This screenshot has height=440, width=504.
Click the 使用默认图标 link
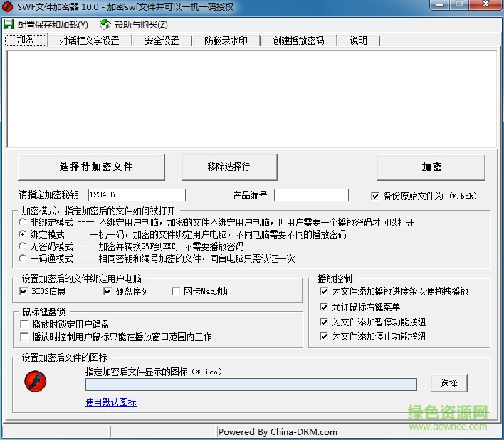point(110,402)
